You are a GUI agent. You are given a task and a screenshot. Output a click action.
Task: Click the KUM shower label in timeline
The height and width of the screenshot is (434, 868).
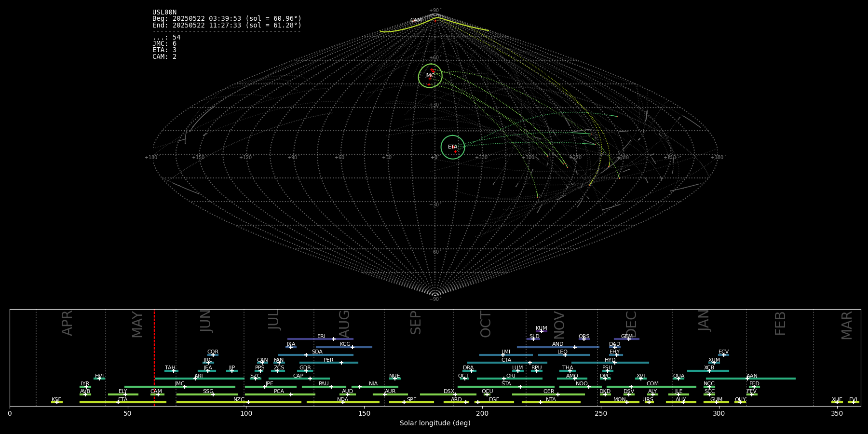click(x=542, y=328)
